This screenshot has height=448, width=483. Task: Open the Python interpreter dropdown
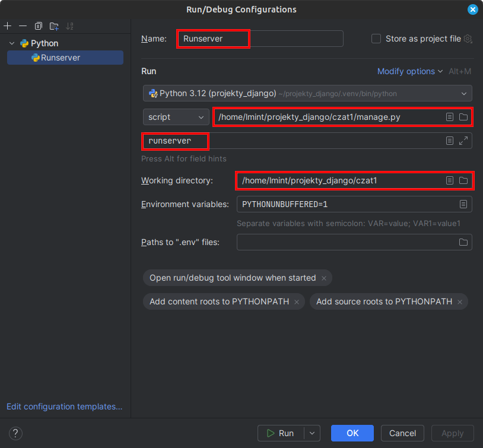(x=307, y=93)
